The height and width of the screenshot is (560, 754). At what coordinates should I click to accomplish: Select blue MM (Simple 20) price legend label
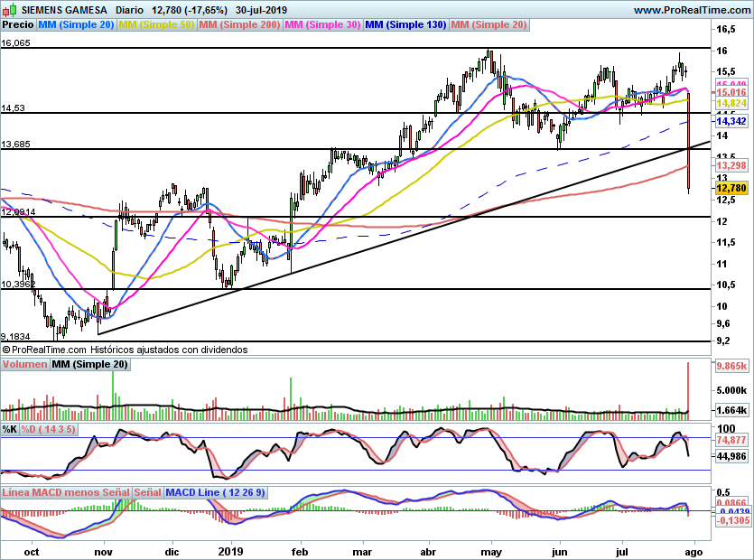(x=76, y=24)
